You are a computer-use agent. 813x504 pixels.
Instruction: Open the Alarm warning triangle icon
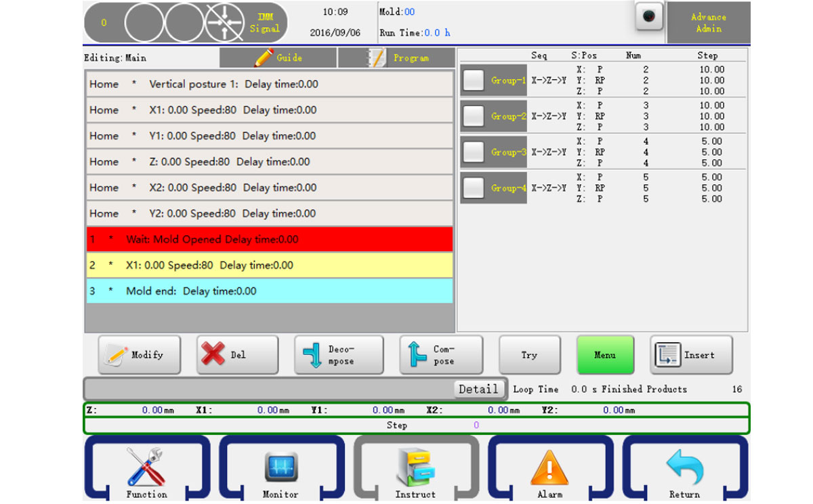549,467
